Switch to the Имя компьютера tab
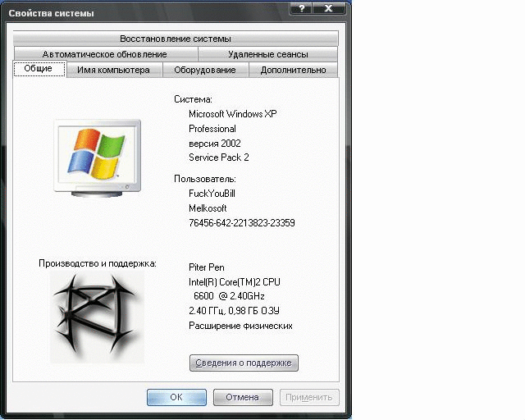Image resolution: width=525 pixels, height=420 pixels. click(115, 70)
